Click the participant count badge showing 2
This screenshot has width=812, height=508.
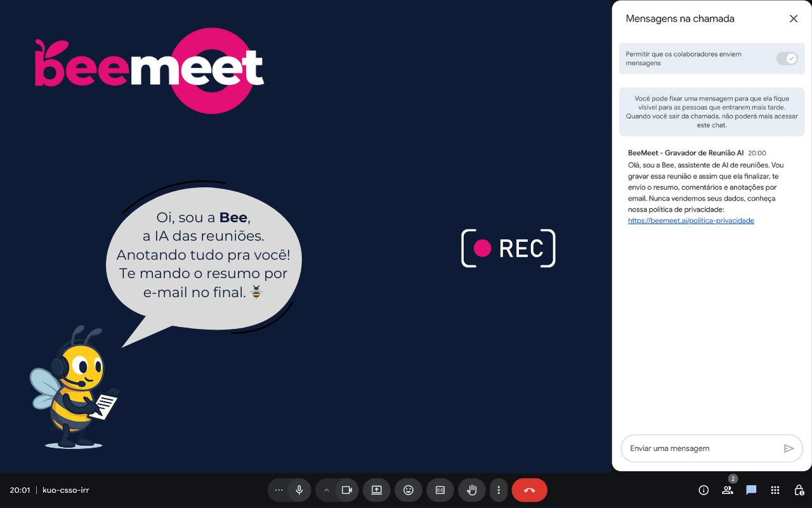click(733, 479)
